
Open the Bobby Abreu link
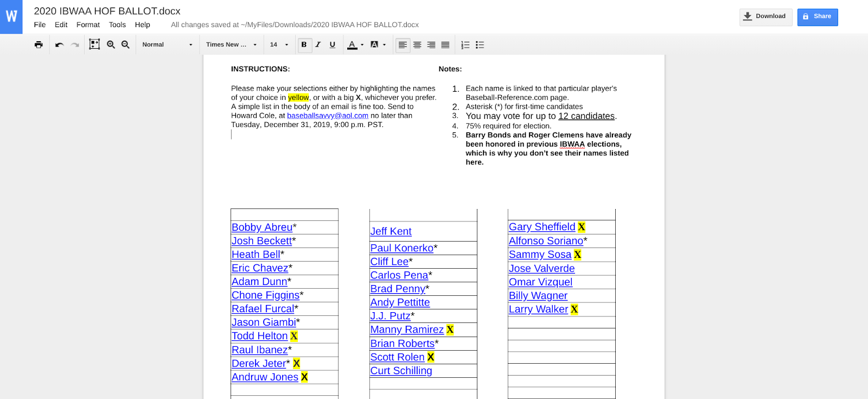(262, 227)
